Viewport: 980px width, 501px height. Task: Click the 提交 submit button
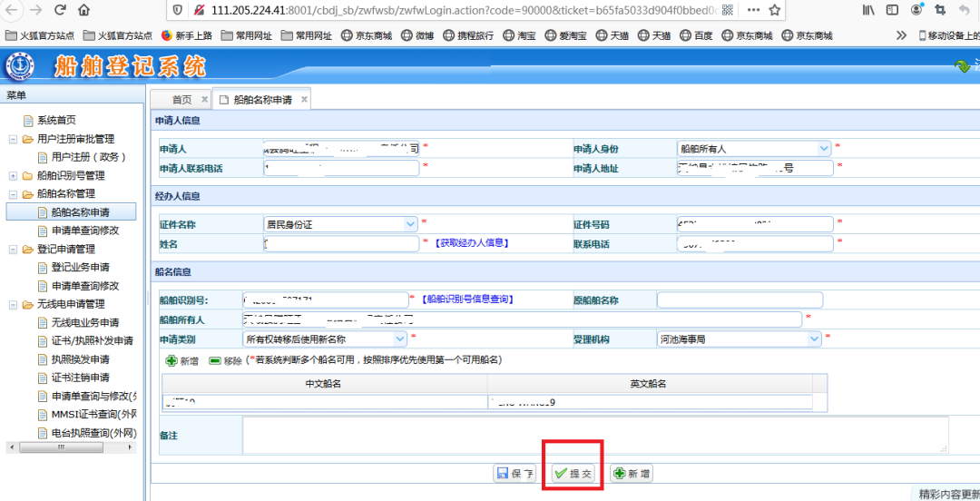573,474
